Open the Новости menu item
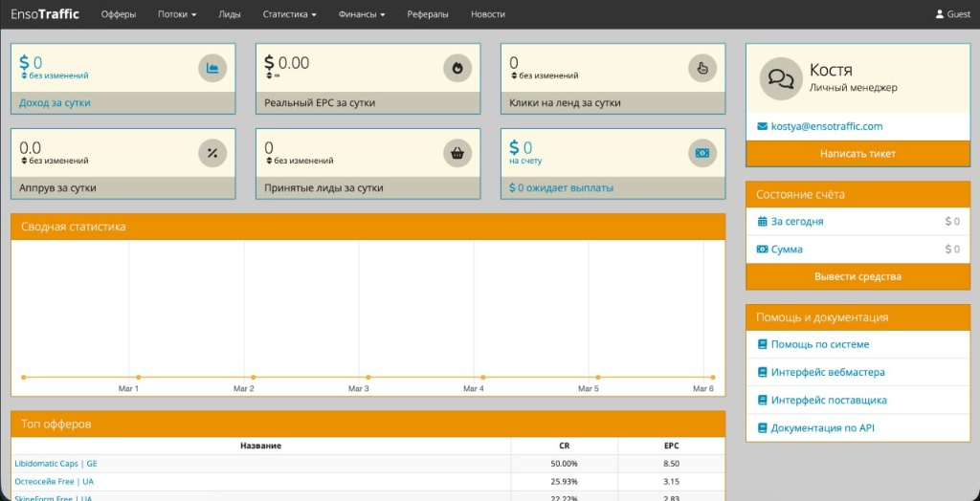Screen dimensions: 980x501 488,14
